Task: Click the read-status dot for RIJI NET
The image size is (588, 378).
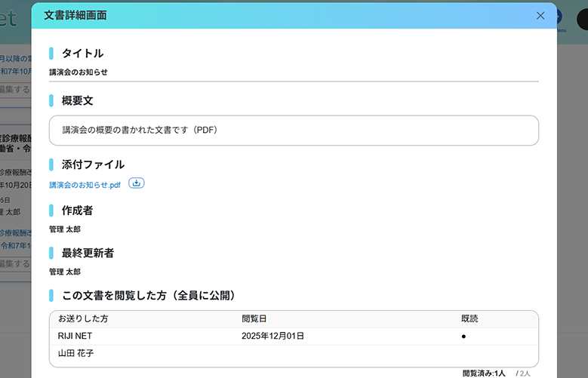Action: coord(463,336)
